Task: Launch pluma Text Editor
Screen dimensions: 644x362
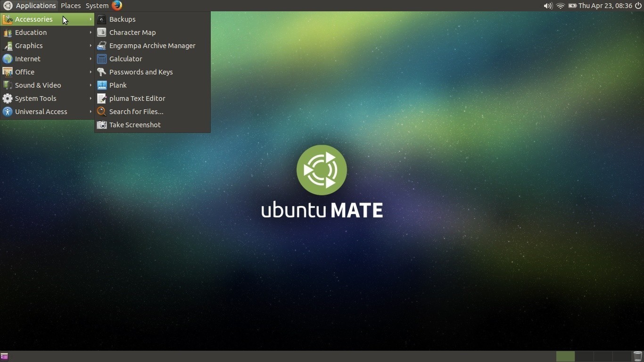Action: tap(137, 99)
